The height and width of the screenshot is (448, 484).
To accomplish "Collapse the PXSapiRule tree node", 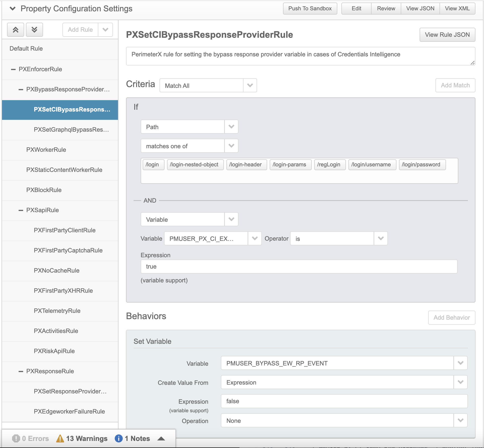I will click(x=21, y=210).
